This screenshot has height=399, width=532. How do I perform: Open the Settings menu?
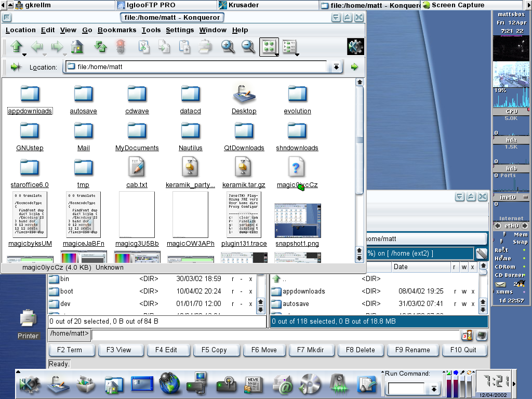pos(180,30)
